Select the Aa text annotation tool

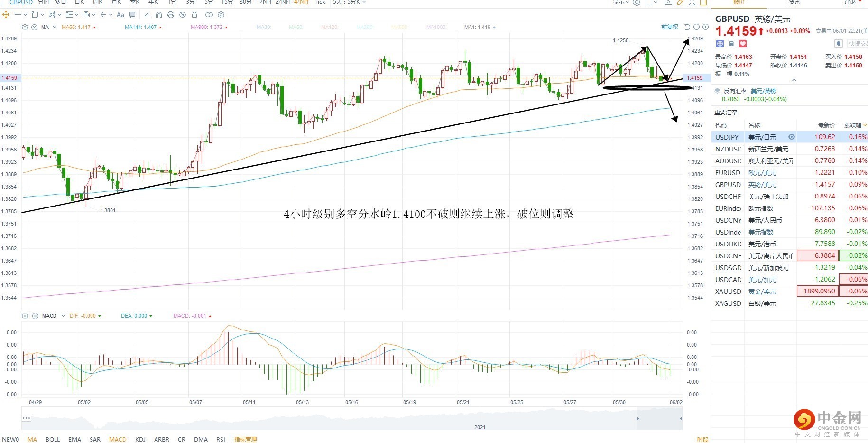tap(120, 15)
